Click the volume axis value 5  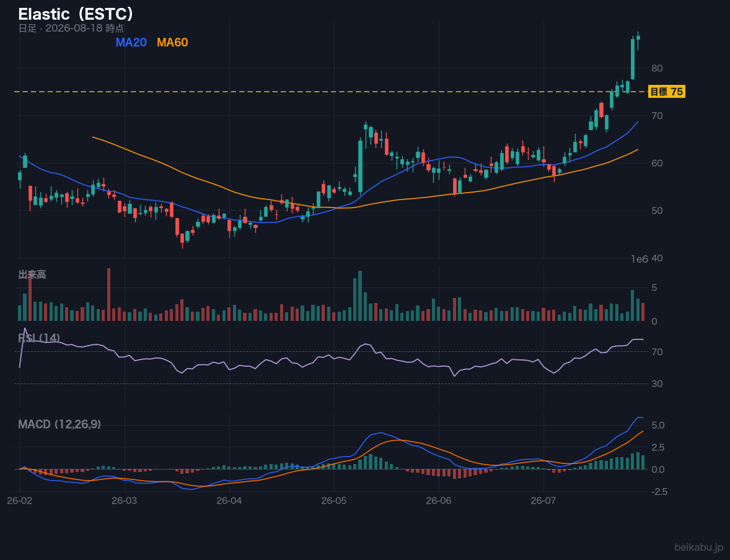[654, 287]
